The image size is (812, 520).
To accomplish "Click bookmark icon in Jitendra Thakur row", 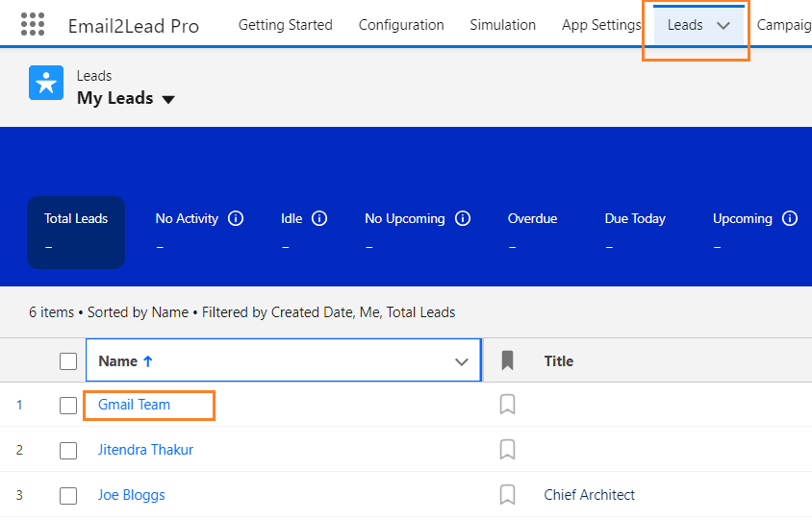I will point(508,450).
